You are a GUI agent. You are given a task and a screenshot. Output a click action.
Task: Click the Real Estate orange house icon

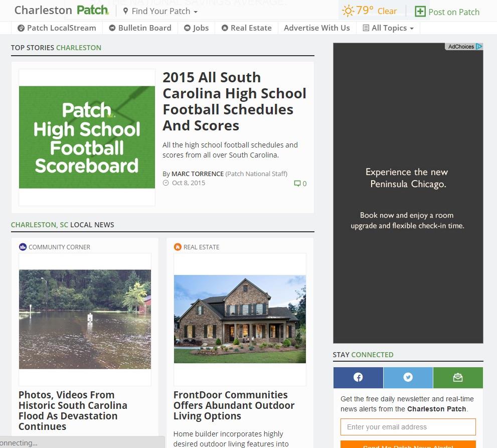[178, 247]
